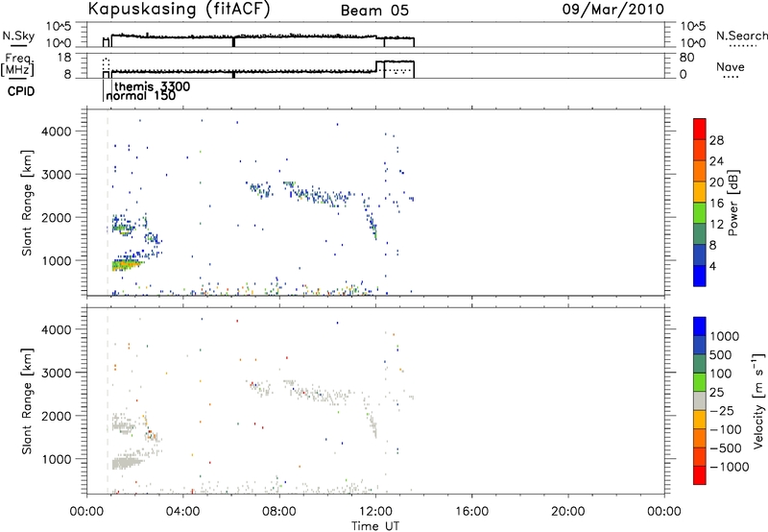Click the "16:00" time tick label
This screenshot has width=768, height=532.
tap(471, 512)
